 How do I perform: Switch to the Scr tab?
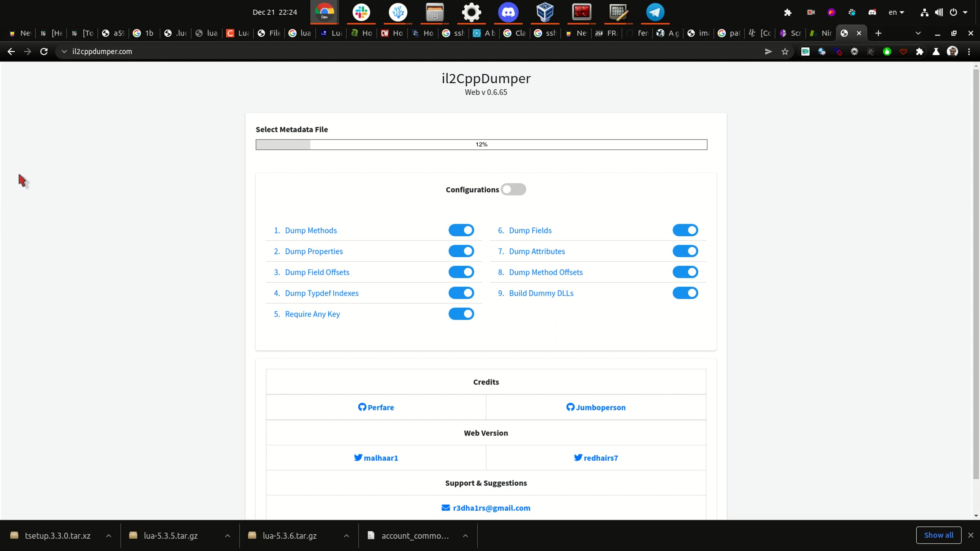[791, 33]
